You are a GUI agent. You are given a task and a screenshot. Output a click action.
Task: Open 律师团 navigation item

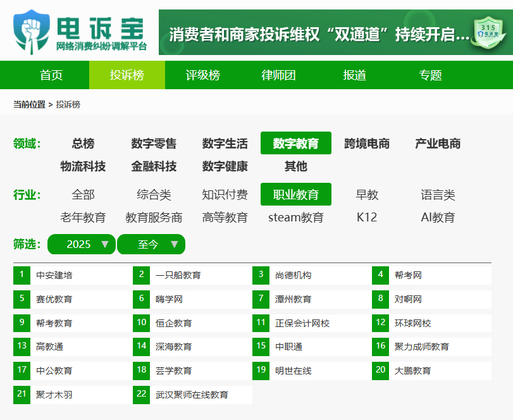[278, 75]
